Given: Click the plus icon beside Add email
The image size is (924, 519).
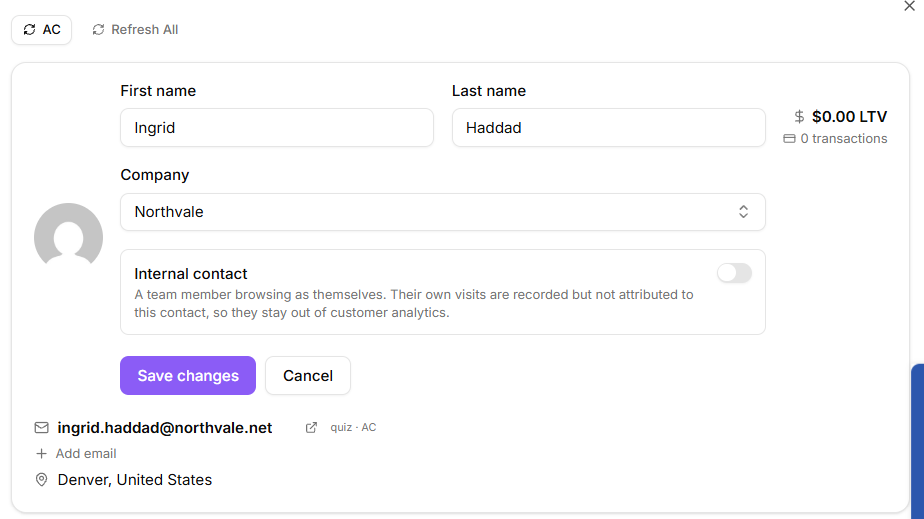Looking at the screenshot, I should tap(41, 454).
